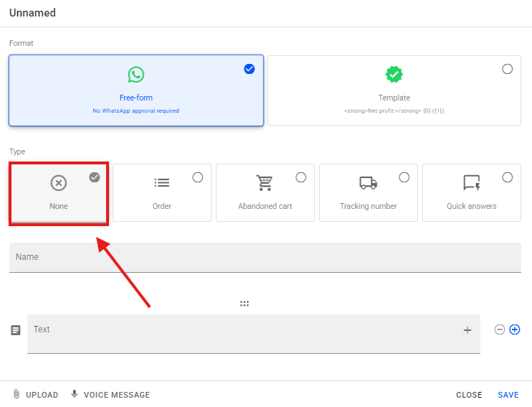Click the Order list icon
The image size is (532, 407).
click(x=162, y=183)
